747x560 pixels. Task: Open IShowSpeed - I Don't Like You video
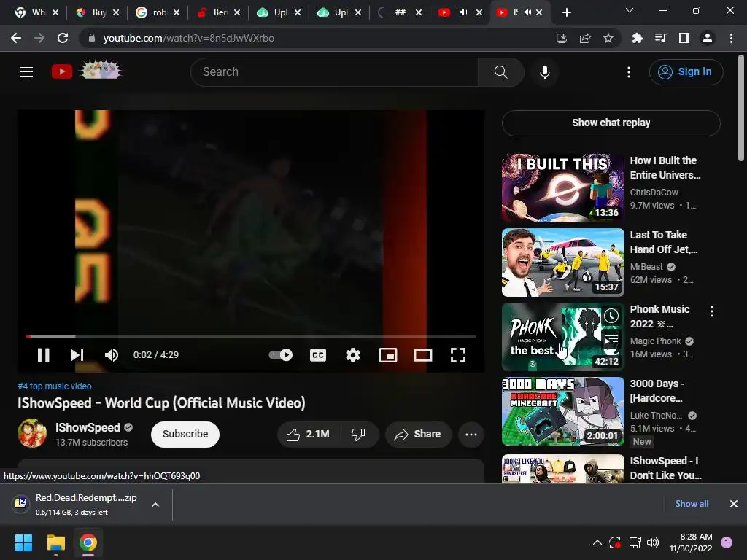pyautogui.click(x=665, y=468)
